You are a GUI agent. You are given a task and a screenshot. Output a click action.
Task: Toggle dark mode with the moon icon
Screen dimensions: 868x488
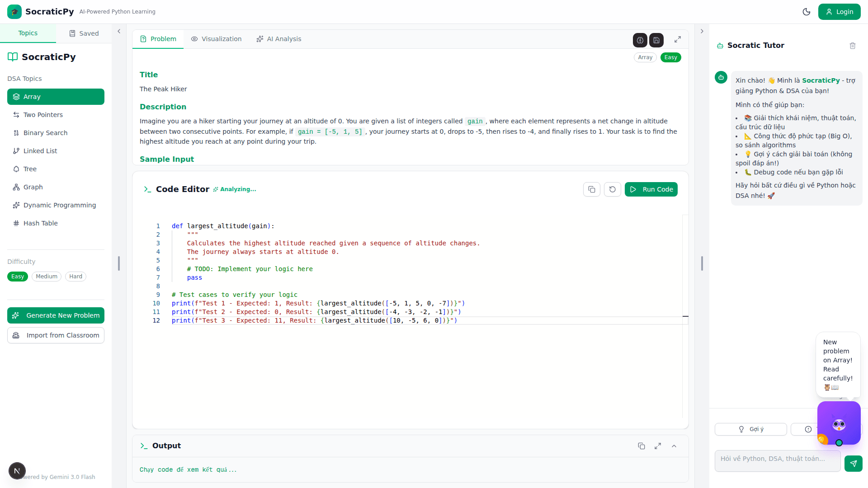coord(807,12)
